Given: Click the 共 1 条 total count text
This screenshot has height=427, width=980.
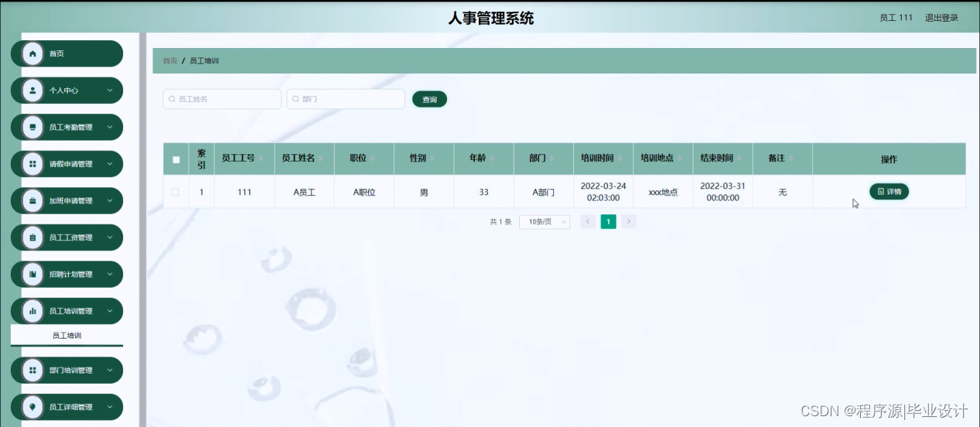Looking at the screenshot, I should [500, 222].
